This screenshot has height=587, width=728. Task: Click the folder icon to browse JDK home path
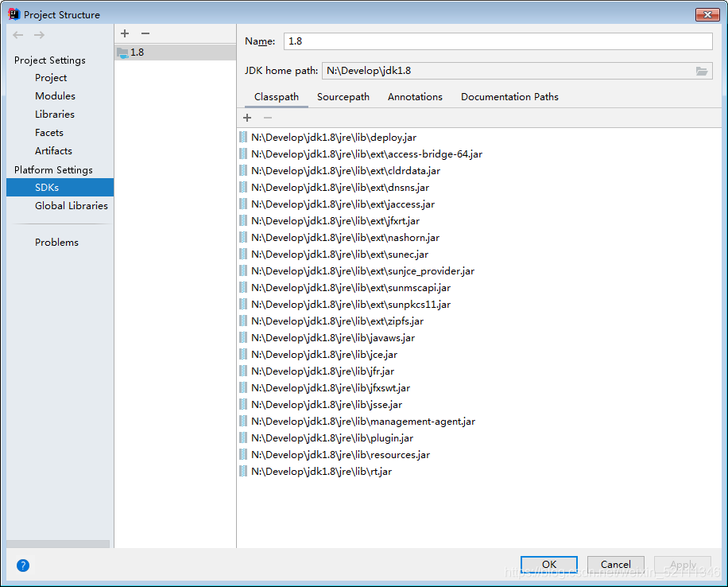pos(702,70)
